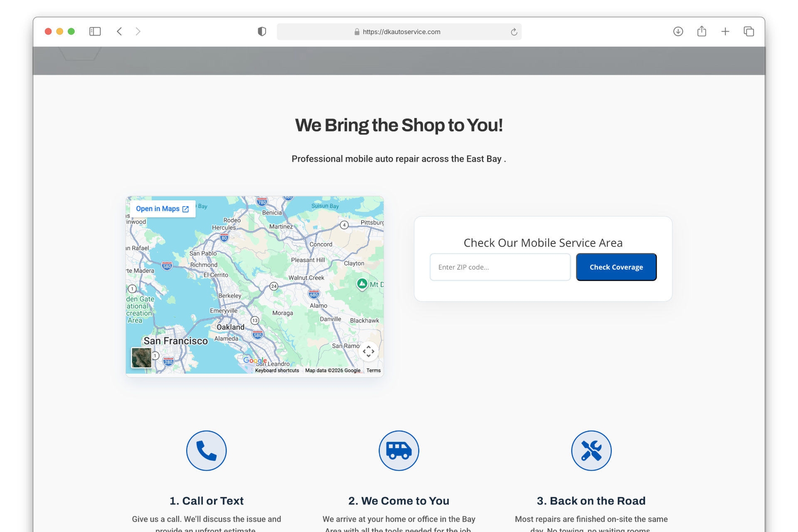Click the Richmond label on map
This screenshot has height=532, width=798.
point(204,265)
